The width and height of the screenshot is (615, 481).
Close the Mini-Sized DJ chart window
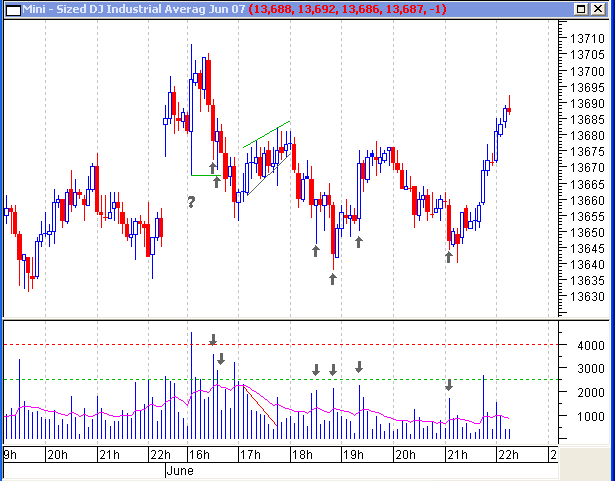[x=598, y=9]
